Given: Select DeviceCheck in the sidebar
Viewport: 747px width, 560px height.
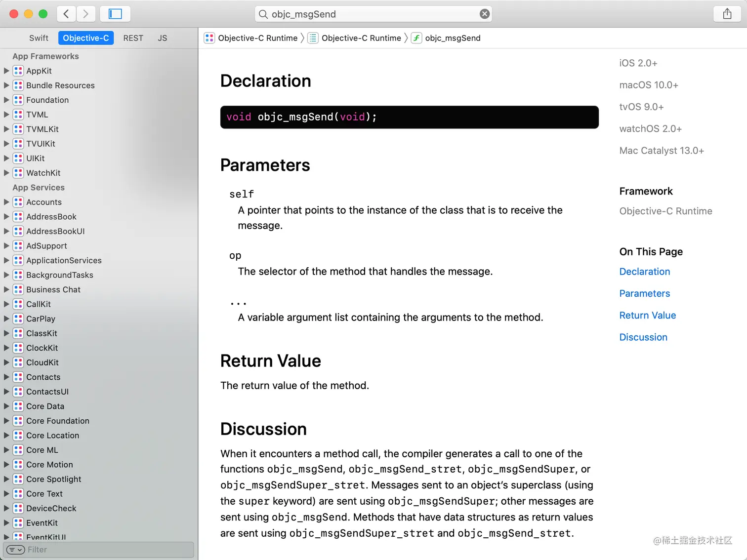Looking at the screenshot, I should [x=99, y=508].
